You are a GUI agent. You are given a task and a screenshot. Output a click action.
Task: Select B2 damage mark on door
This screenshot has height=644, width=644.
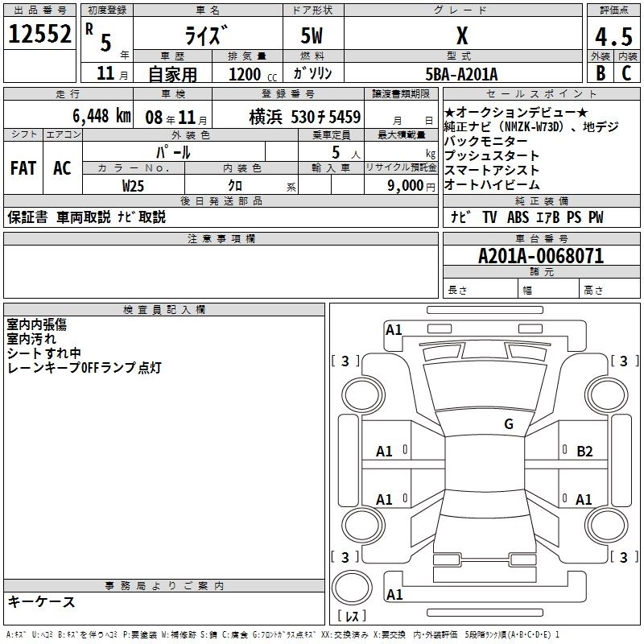[x=584, y=452]
